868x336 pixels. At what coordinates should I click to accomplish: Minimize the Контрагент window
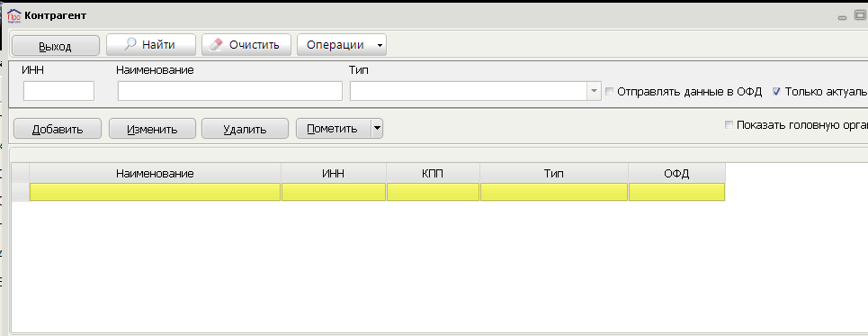pyautogui.click(x=843, y=18)
